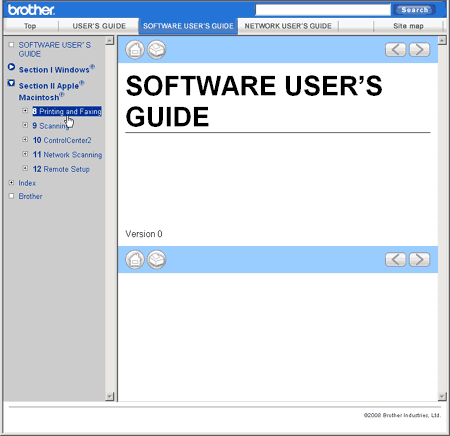Select the SOFTWARE USER'S GUIDE tab
The image size is (450, 436).
coord(188,26)
